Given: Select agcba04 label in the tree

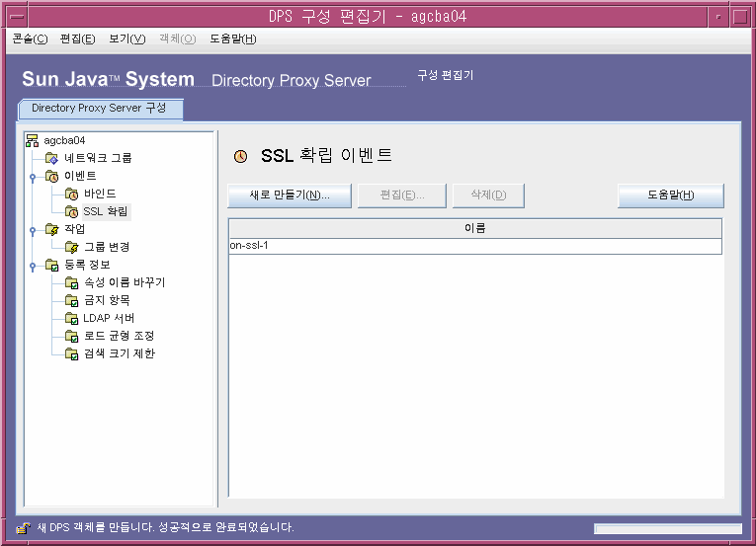Looking at the screenshot, I should tap(64, 140).
